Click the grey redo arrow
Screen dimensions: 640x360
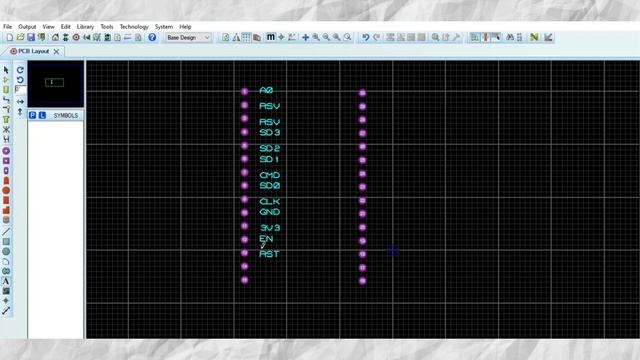[376, 38]
